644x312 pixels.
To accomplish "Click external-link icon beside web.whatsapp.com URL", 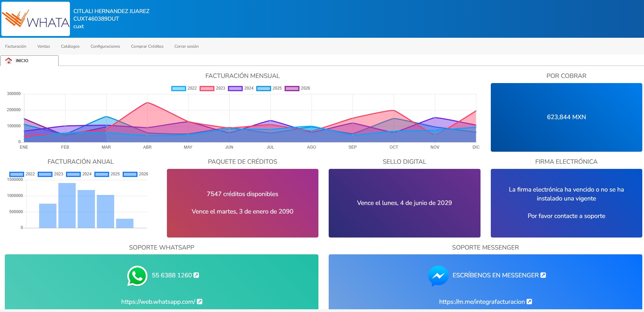I will coord(199,302).
